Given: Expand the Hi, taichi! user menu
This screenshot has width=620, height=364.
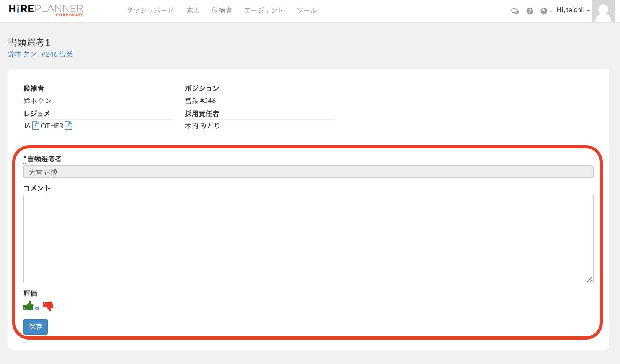Looking at the screenshot, I should pyautogui.click(x=573, y=10).
